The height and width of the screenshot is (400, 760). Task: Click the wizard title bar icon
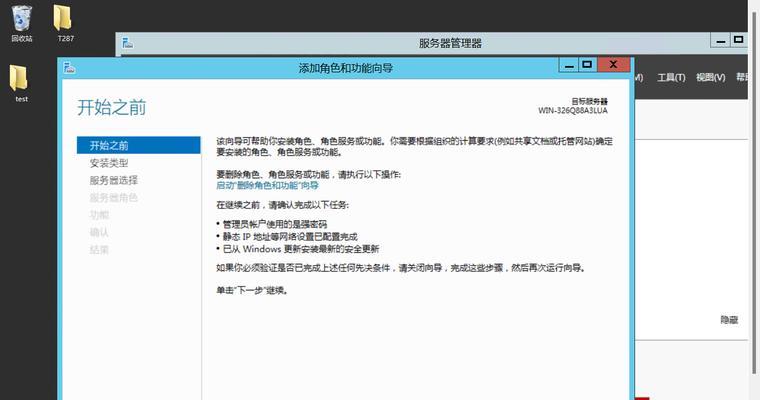69,67
